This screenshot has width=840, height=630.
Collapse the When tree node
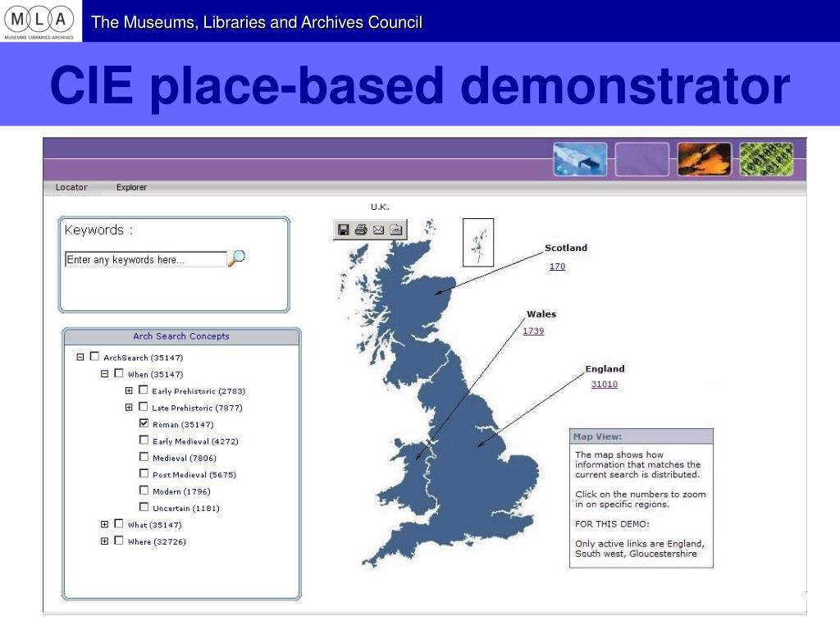(104, 373)
